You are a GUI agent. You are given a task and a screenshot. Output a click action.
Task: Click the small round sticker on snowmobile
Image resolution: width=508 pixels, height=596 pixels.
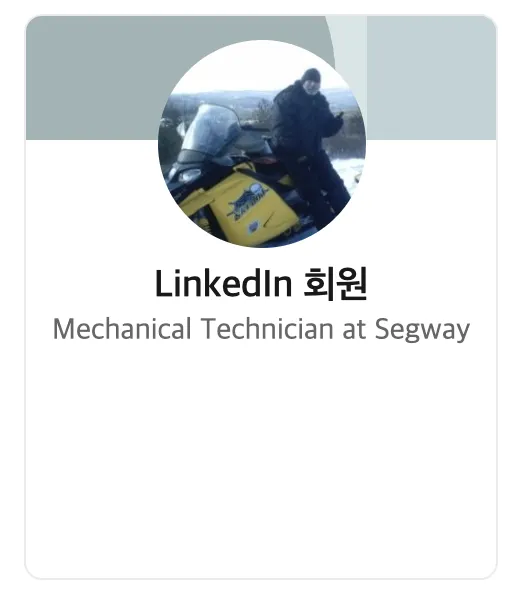[254, 228]
